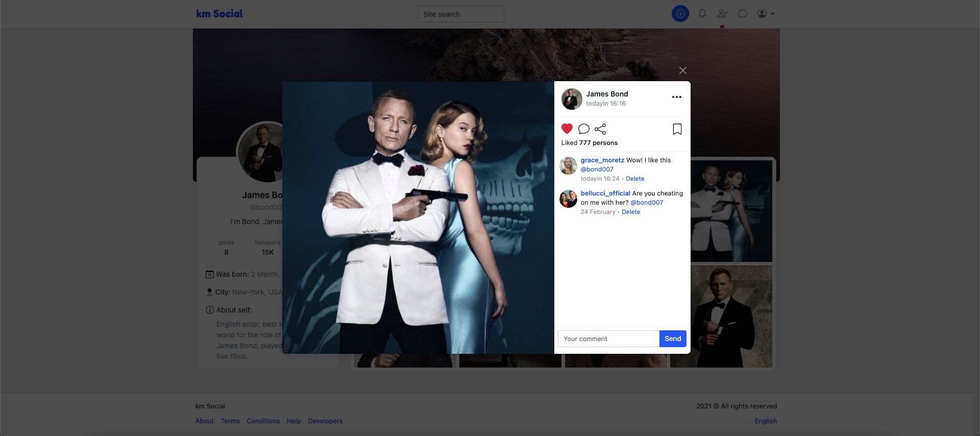Open the post options three-dot menu
Screen dimensions: 980x436
tap(677, 97)
